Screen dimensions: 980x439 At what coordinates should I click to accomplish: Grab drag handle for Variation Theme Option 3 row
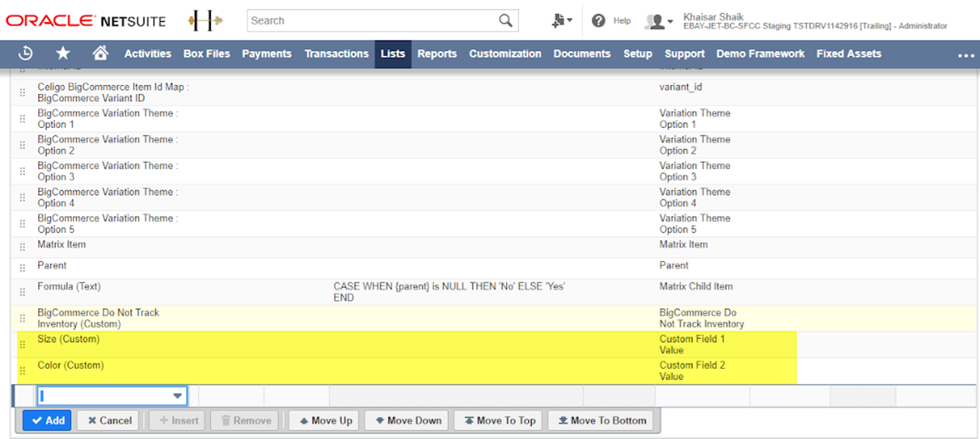pyautogui.click(x=22, y=172)
